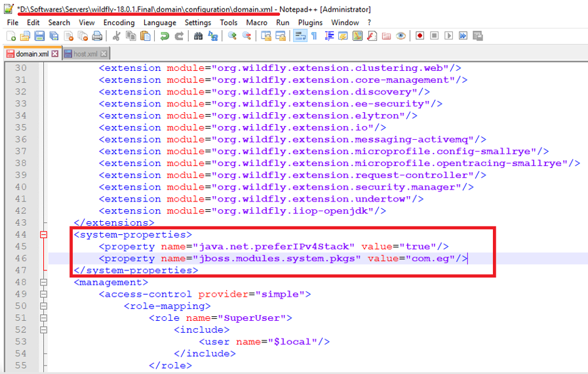Zoom in using the magnifier plus icon
This screenshot has height=374, width=588.
coord(232,36)
